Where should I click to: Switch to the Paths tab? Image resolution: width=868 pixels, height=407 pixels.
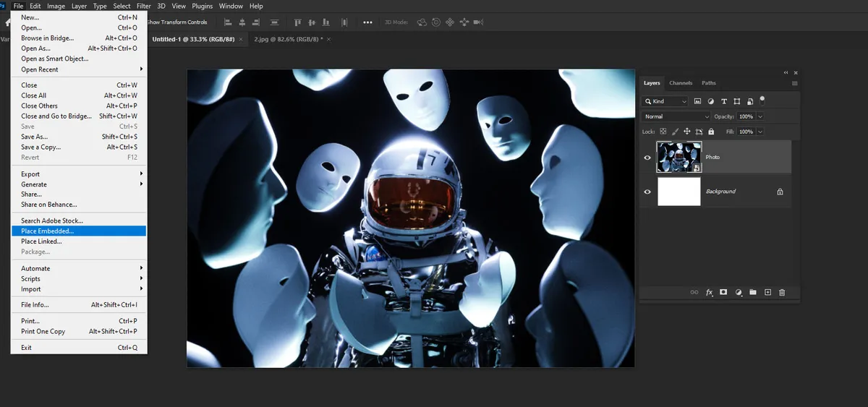point(709,83)
